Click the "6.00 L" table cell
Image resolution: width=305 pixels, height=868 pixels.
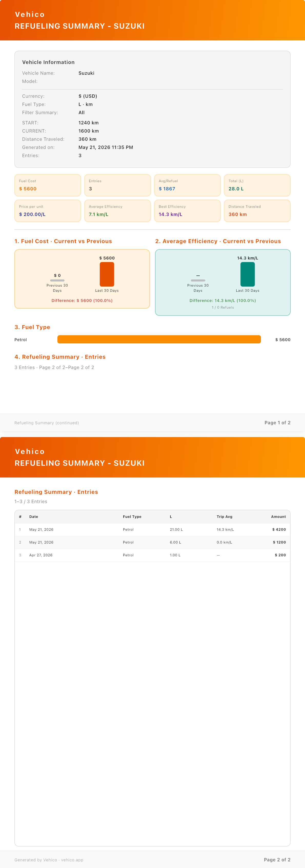pos(176,542)
